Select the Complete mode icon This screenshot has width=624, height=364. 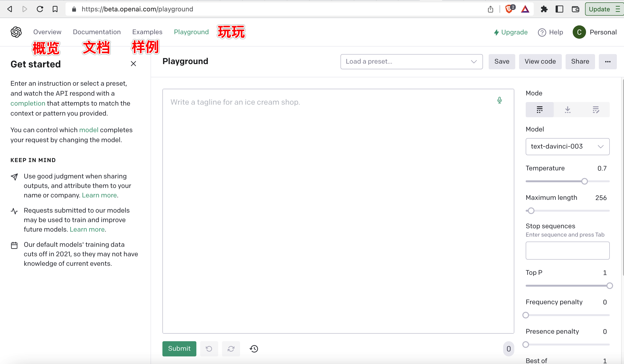539,109
